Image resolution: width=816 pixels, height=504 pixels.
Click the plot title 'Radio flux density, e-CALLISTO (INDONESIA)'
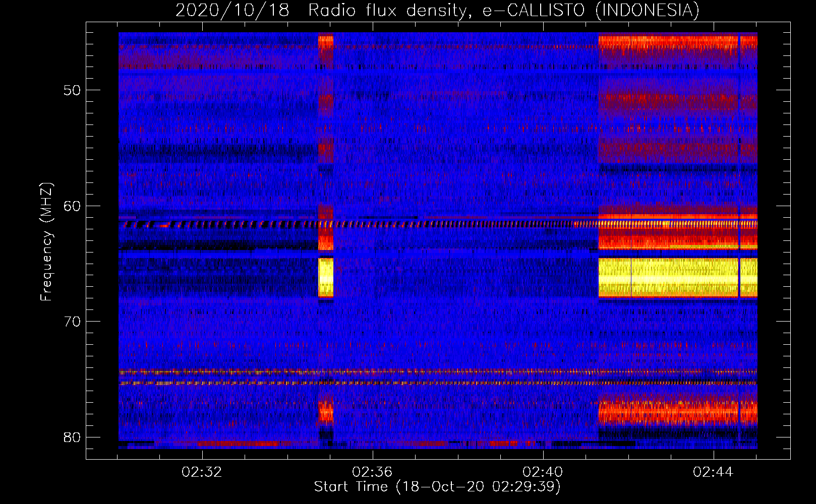504,10
